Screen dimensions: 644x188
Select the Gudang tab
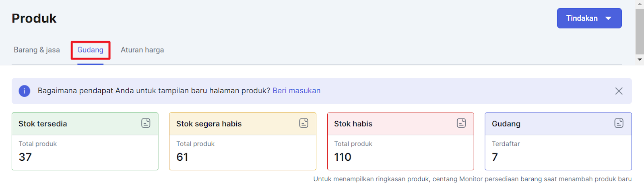[91, 50]
